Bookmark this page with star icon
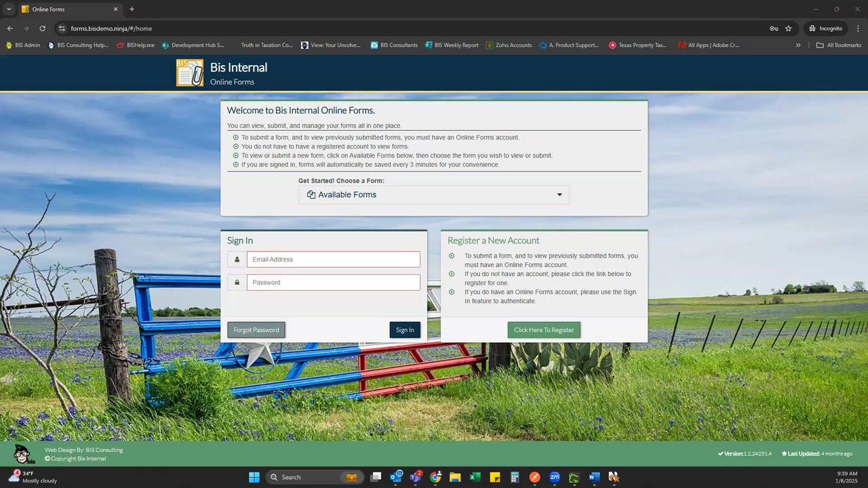The height and width of the screenshot is (488, 868). pos(789,28)
